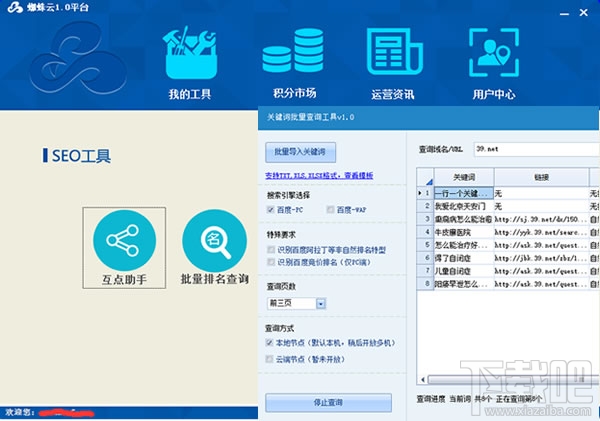Viewport: 600px width, 421px height.
Task: Click link cell http://sj.39.net/dx/150
Action: point(541,219)
